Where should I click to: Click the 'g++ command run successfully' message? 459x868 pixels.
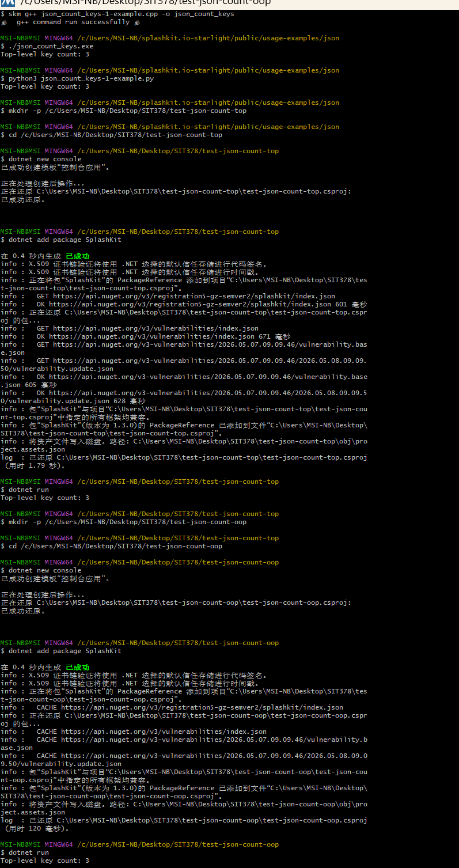(70, 22)
